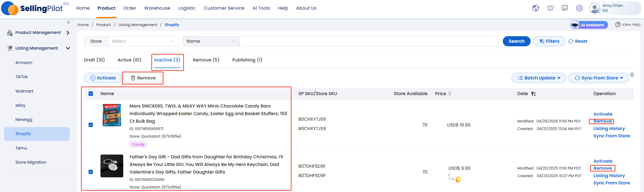The height and width of the screenshot is (192, 644).
Task: Click the variant arrow icon under USD$ 9.99
Action: click(451, 177)
